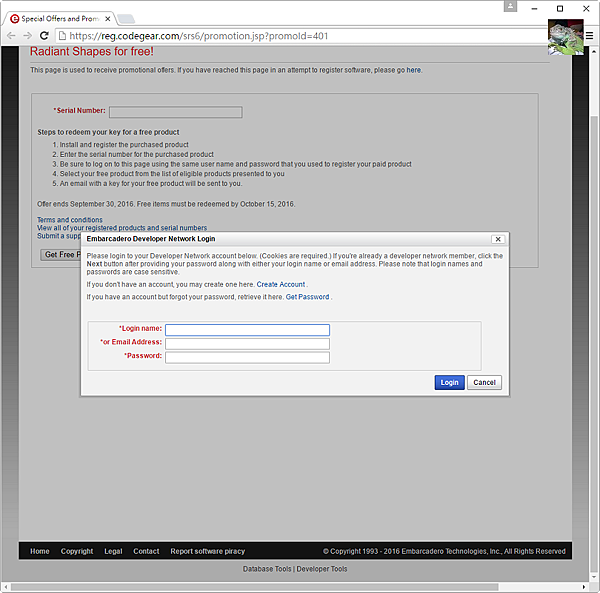
Task: Click 'Radiant Shapes for free!' heading
Action: point(92,52)
